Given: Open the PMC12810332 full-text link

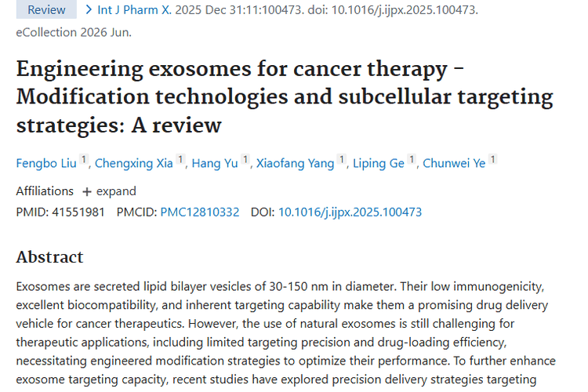Looking at the screenshot, I should (x=199, y=212).
